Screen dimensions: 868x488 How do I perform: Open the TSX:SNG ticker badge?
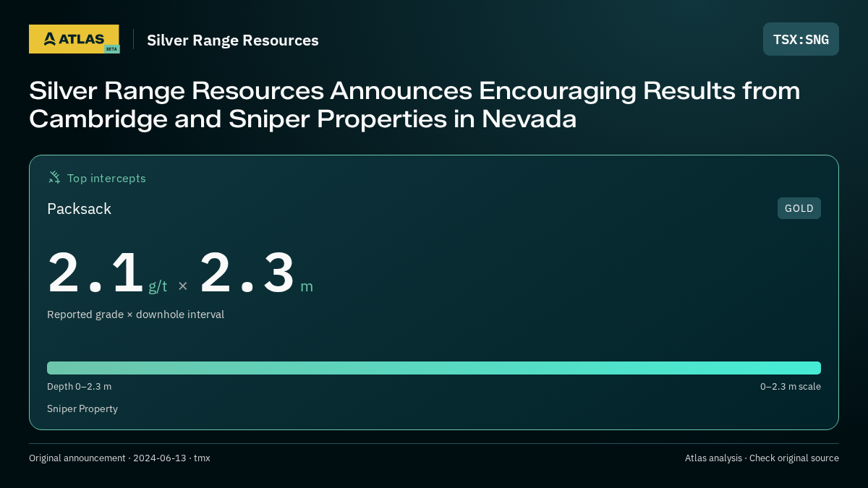click(x=801, y=39)
